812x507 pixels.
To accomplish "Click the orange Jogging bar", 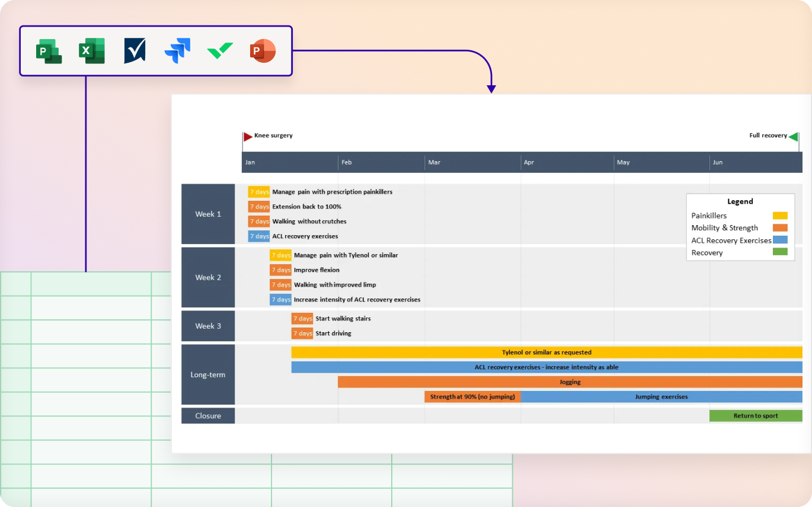I will 570,382.
